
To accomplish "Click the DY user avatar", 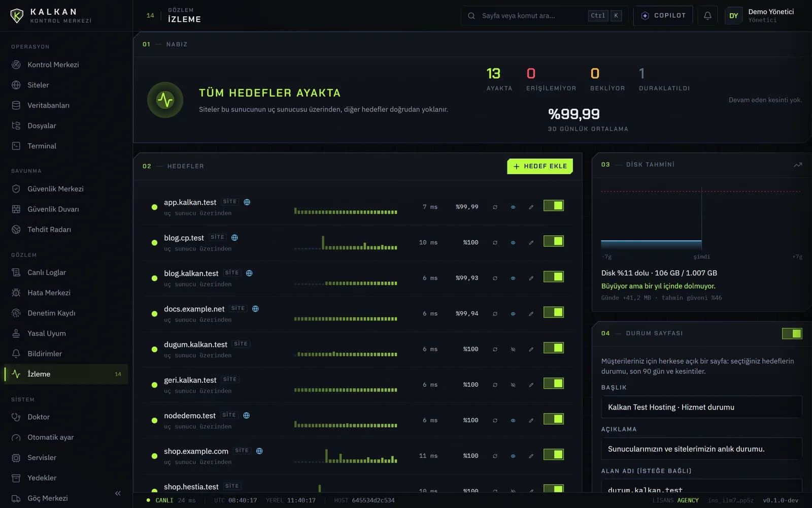I will 733,16.
